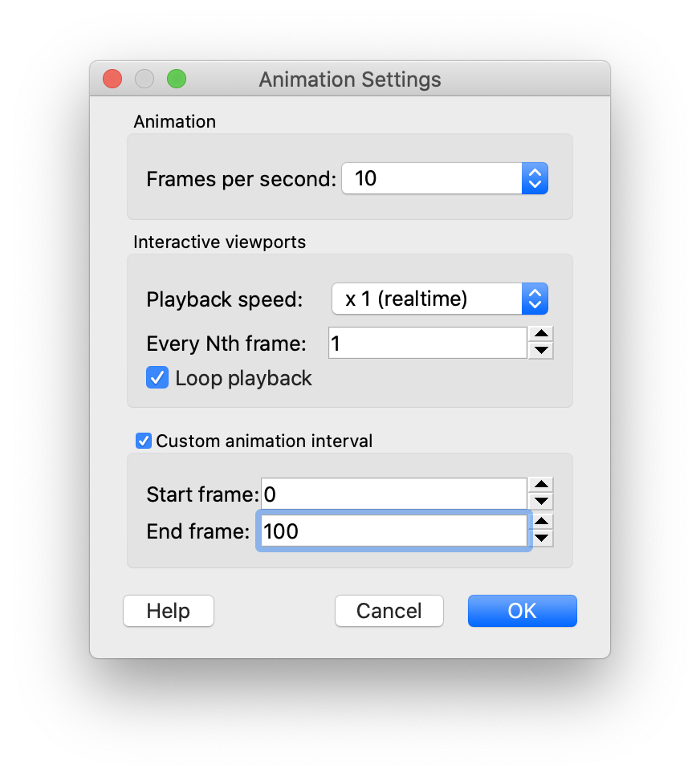This screenshot has height=777, width=700.
Task: Cancel the Animation Settings dialog
Action: coord(389,611)
